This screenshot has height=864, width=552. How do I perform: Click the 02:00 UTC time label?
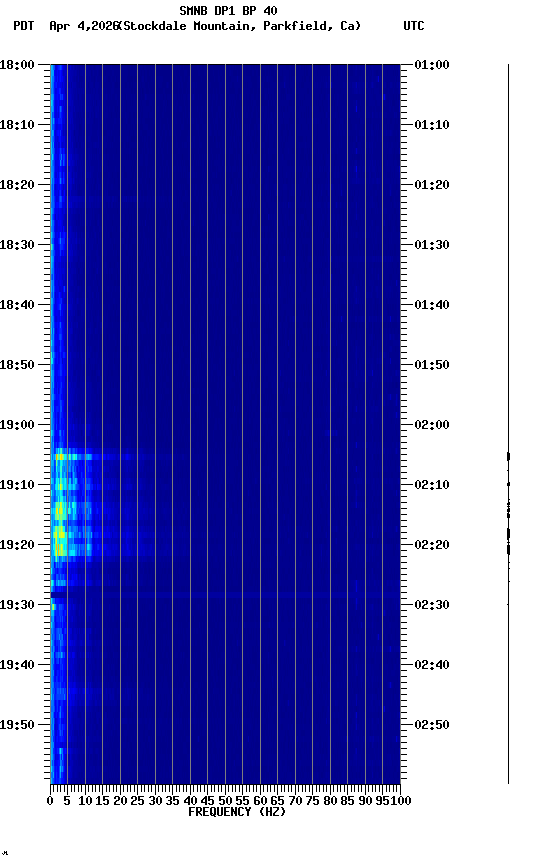point(432,425)
